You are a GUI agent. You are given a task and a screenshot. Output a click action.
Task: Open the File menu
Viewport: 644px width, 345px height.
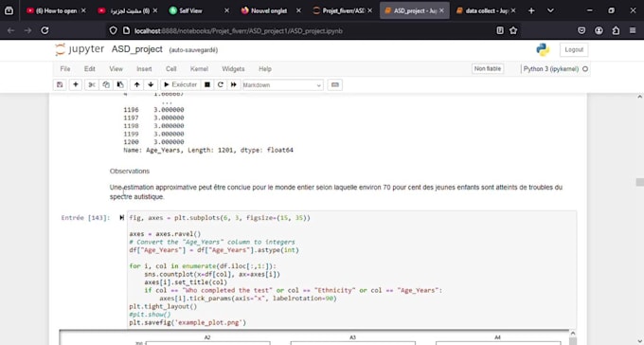tap(65, 69)
